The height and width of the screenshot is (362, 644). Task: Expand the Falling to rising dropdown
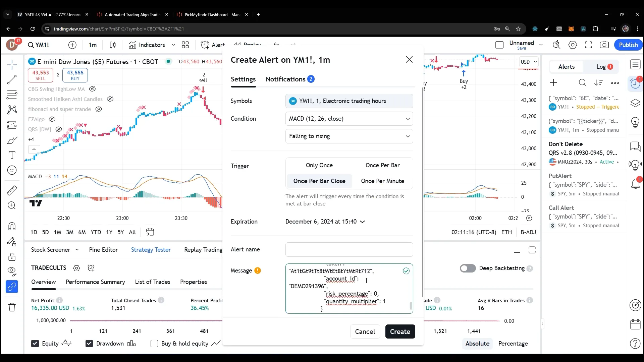(x=349, y=136)
